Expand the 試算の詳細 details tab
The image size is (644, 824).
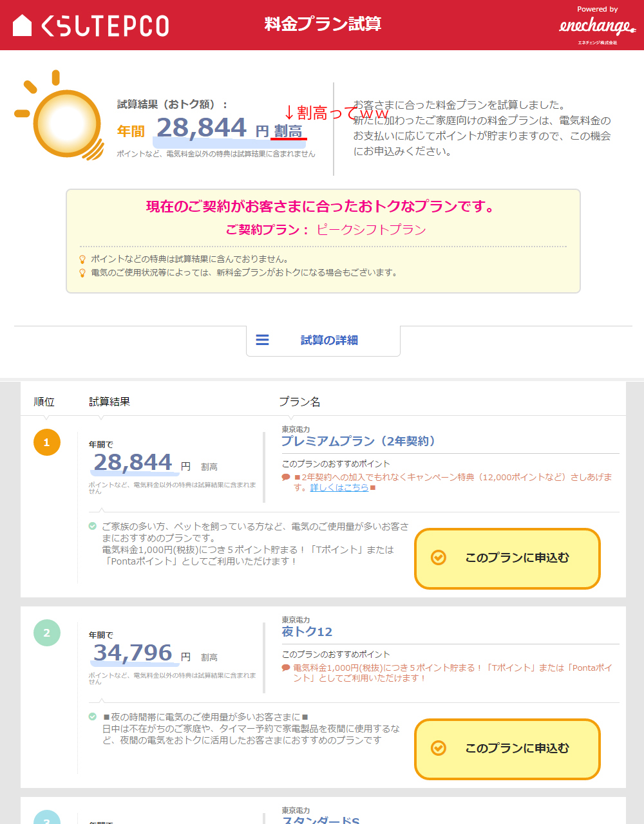pyautogui.click(x=323, y=341)
